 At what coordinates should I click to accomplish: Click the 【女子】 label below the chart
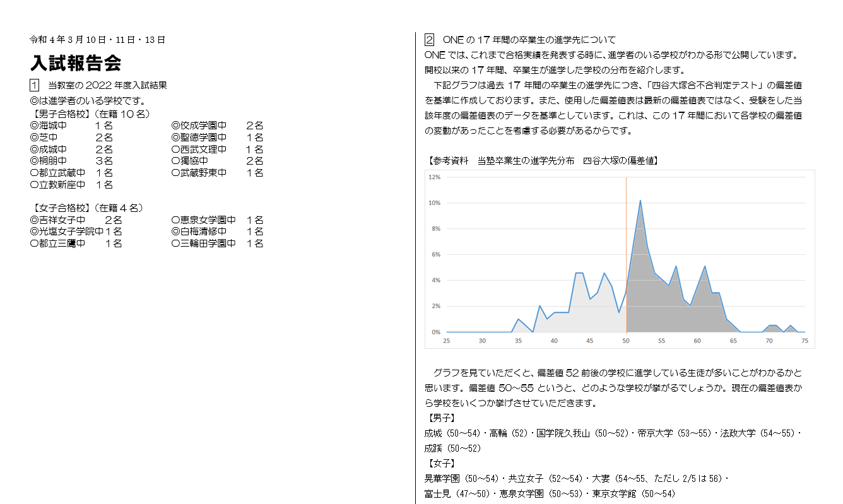click(x=440, y=463)
